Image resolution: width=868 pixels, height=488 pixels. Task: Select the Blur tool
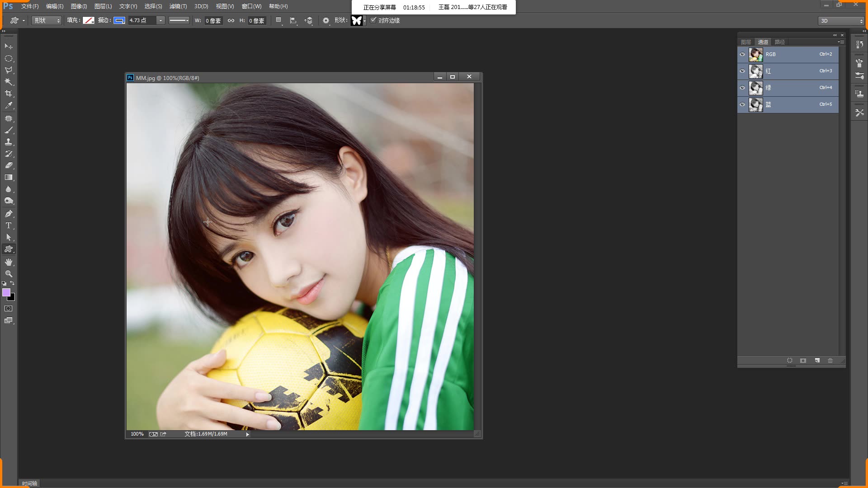click(9, 189)
